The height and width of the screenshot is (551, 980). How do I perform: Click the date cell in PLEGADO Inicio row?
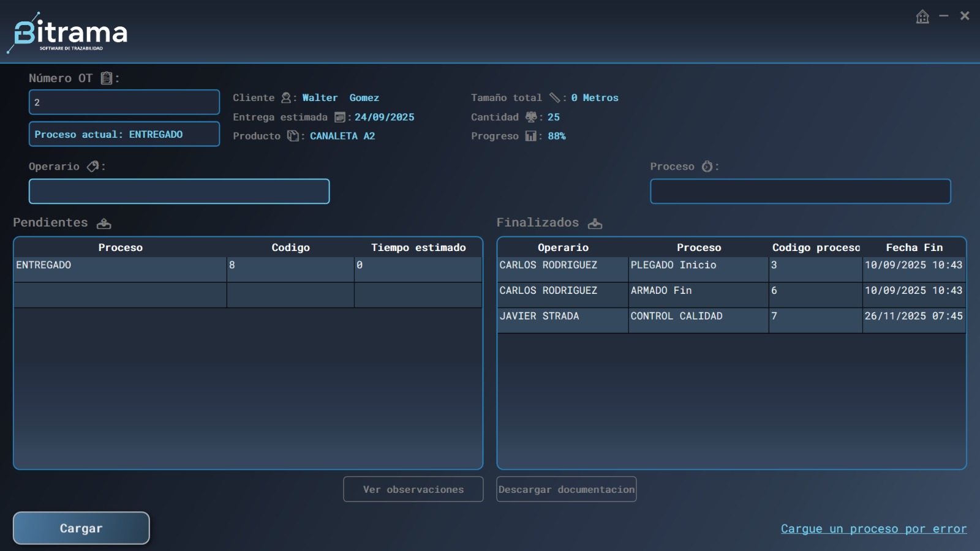coord(914,269)
